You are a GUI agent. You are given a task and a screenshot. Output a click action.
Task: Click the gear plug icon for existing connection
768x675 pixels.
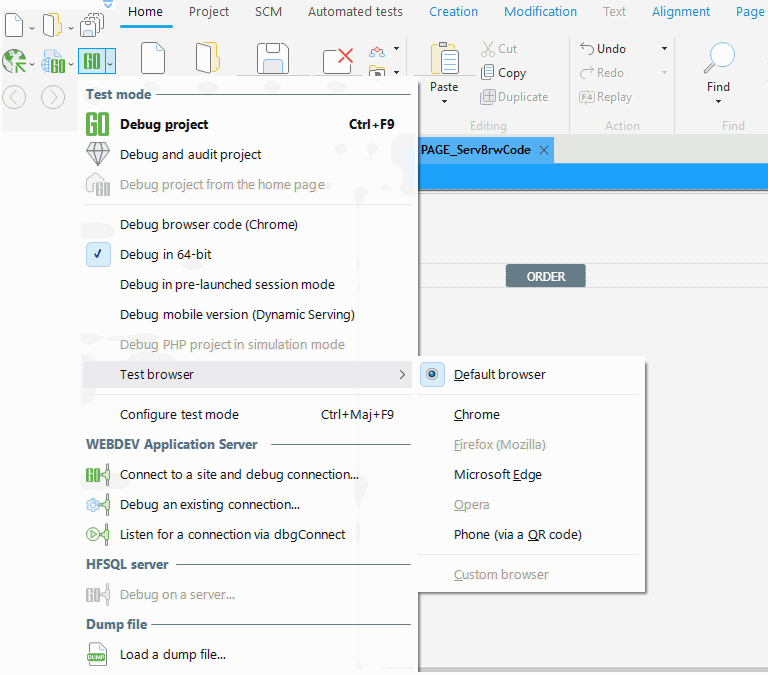click(98, 505)
